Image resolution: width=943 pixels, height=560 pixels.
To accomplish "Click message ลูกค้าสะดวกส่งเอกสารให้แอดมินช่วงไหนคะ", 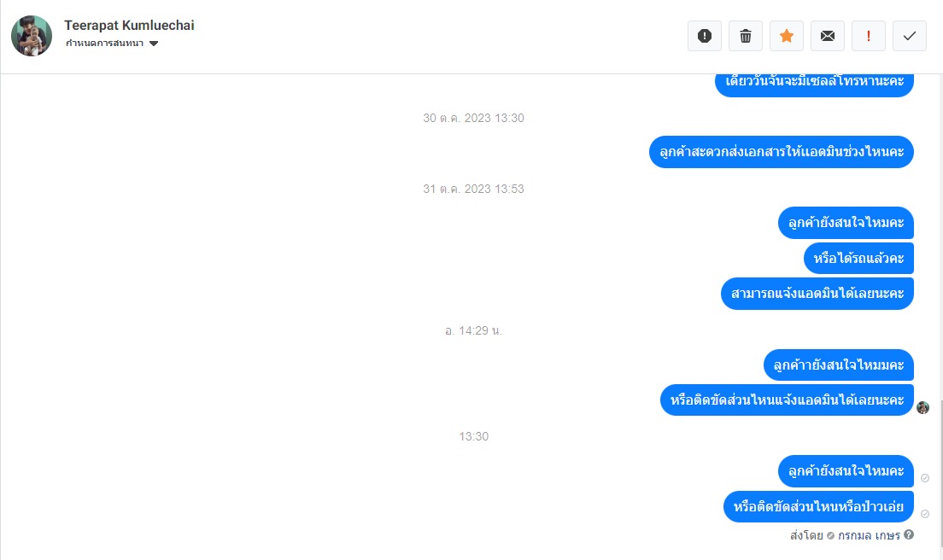I will (782, 152).
